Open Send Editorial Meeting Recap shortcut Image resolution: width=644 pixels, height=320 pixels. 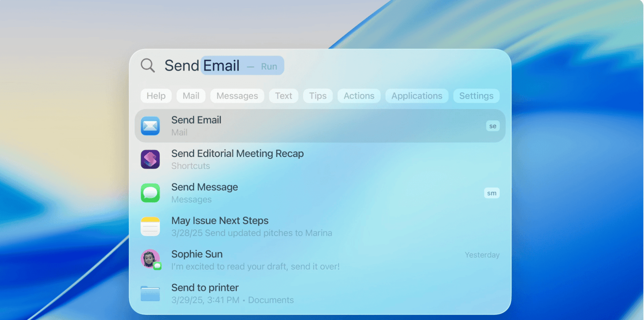[x=320, y=159]
